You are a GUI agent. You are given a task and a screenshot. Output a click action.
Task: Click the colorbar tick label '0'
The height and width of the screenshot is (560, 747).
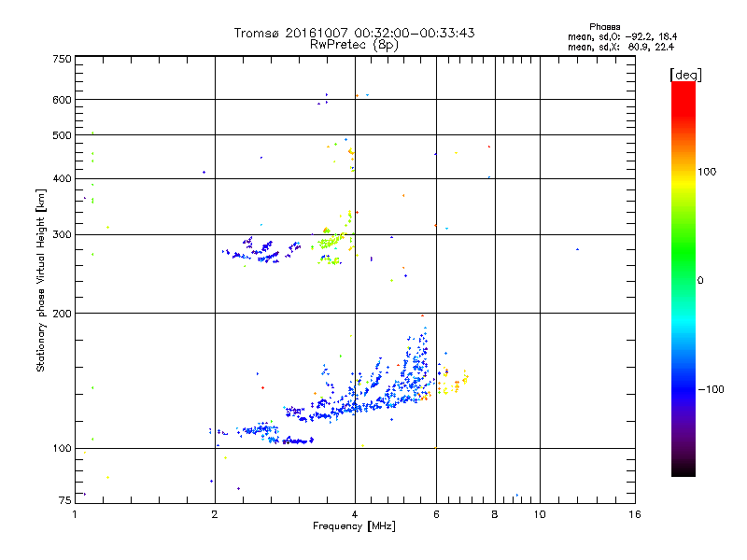(x=700, y=281)
